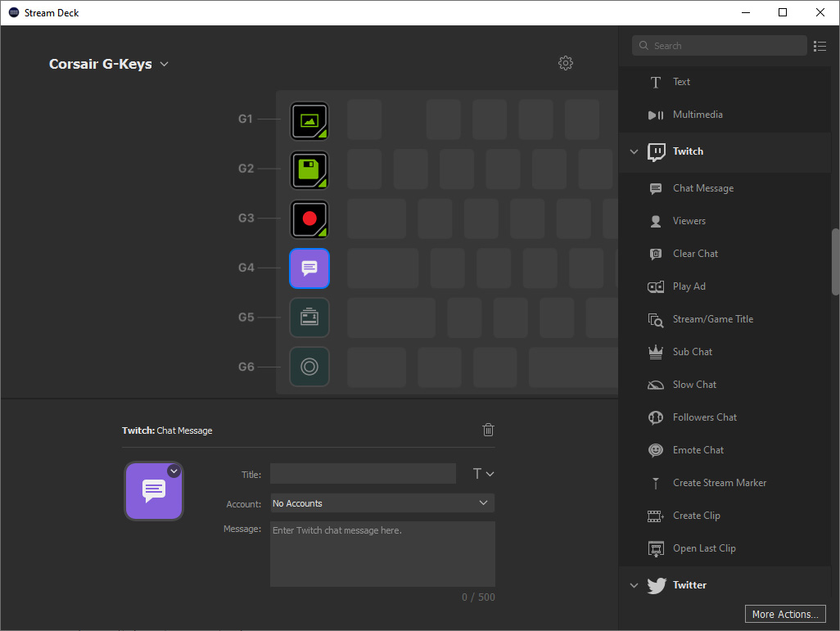Click the Twitter bird icon
The width and height of the screenshot is (840, 631).
657,585
